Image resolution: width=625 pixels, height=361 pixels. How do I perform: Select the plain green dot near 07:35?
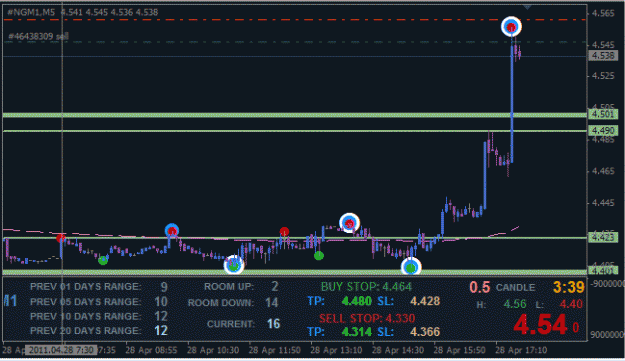point(103,261)
